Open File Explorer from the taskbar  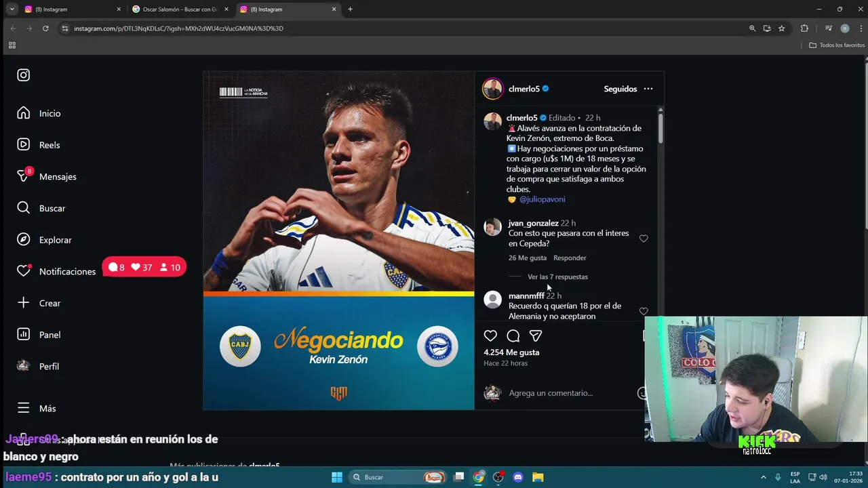(538, 477)
